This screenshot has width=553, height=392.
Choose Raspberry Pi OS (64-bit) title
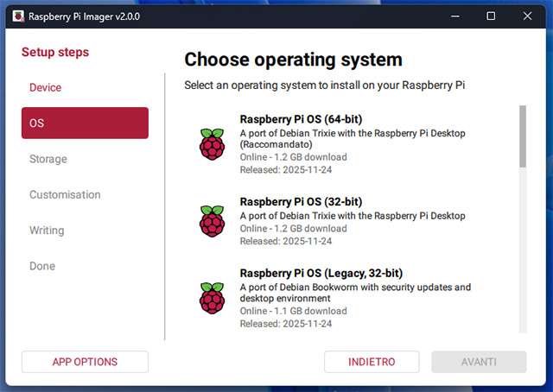pos(301,119)
